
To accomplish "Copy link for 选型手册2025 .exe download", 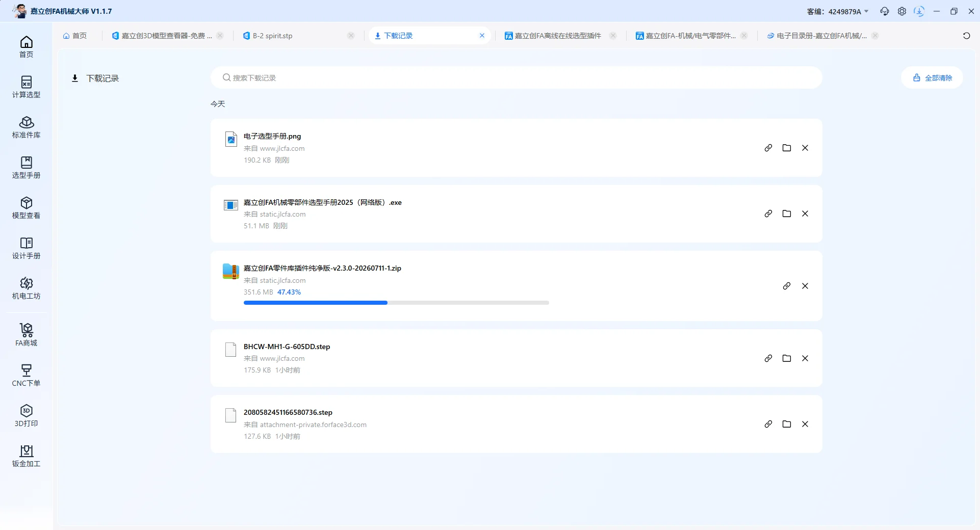I will tap(768, 214).
